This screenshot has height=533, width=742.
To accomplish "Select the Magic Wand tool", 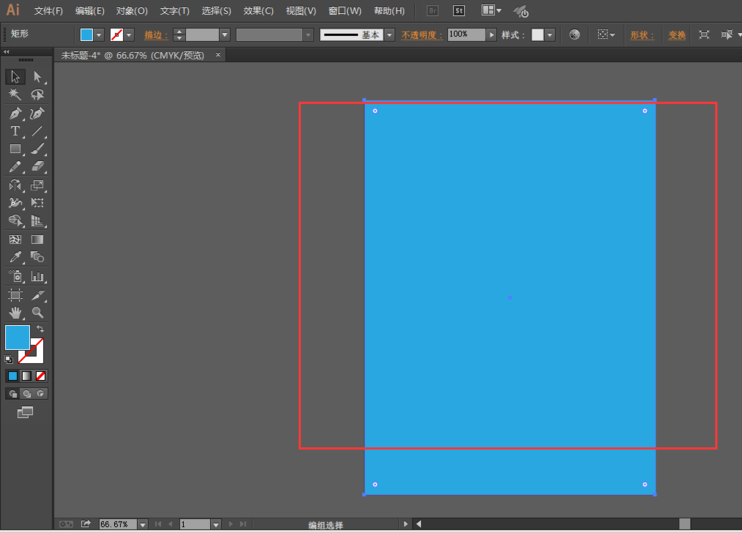I will pyautogui.click(x=15, y=95).
